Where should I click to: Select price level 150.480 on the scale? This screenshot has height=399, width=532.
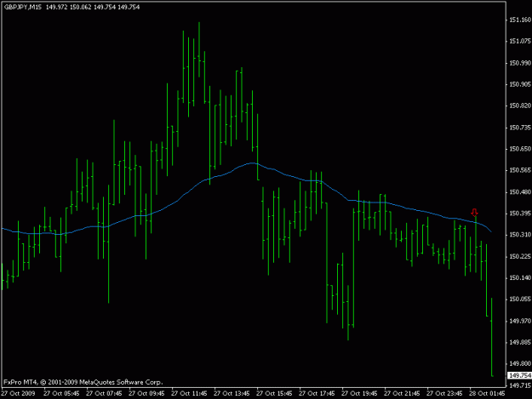[520, 192]
